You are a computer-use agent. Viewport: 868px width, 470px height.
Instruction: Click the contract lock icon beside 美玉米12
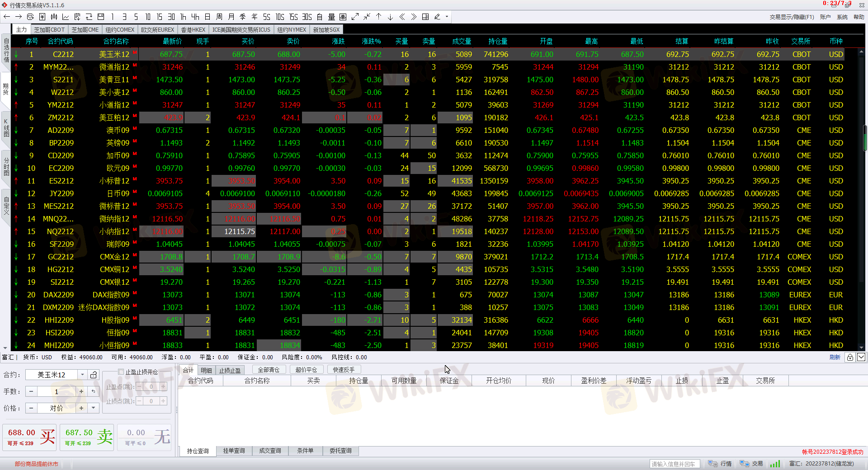point(94,375)
